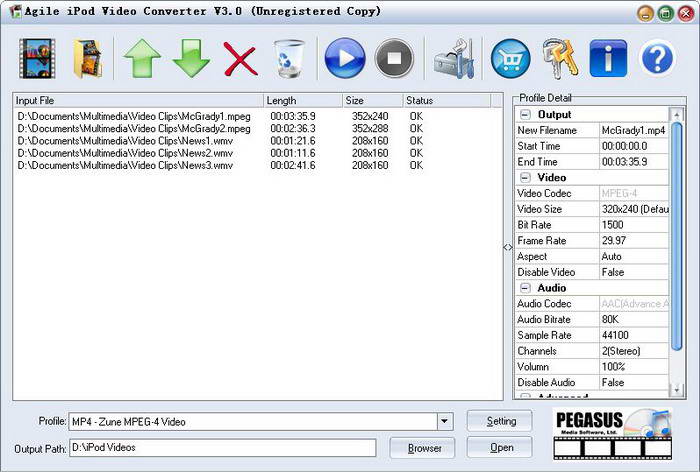Click the Video Codec value MPEG-4

pyautogui.click(x=633, y=193)
